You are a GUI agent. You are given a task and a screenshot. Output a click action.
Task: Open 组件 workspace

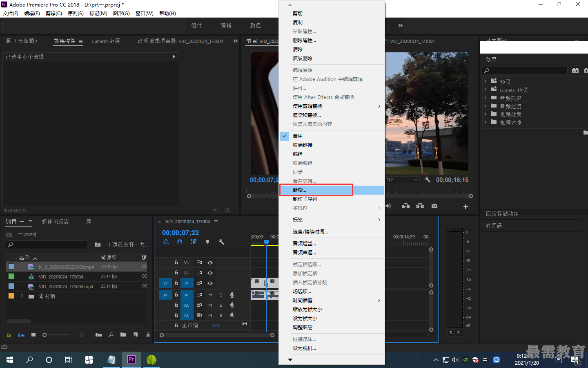pyautogui.click(x=196, y=25)
